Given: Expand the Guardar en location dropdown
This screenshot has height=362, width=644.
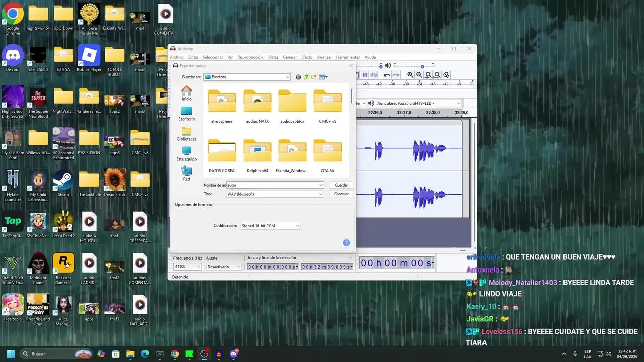Looking at the screenshot, I should 288,77.
